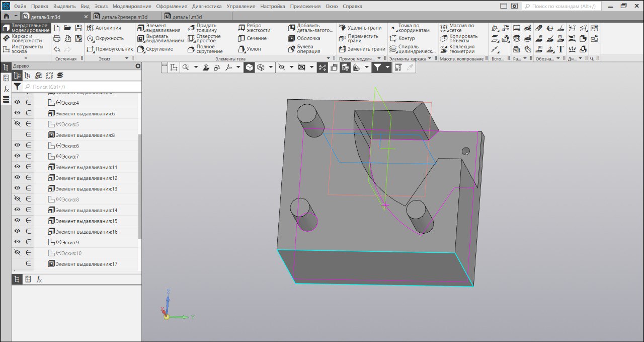This screenshot has width=644, height=342.
Task: Apply the Скругление fillet tool
Action: [x=155, y=49]
